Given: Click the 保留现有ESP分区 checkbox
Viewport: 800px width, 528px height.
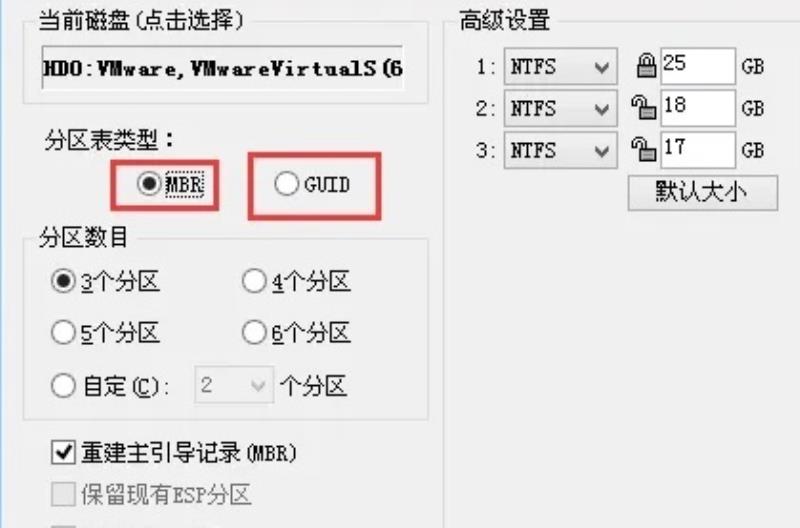Looking at the screenshot, I should click(x=63, y=494).
